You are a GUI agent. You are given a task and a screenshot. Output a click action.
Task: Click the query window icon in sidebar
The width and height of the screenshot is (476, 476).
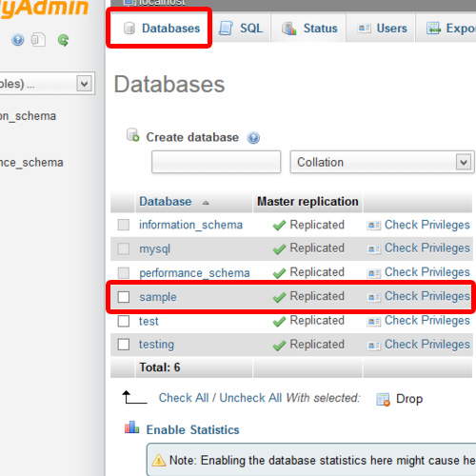point(38,40)
